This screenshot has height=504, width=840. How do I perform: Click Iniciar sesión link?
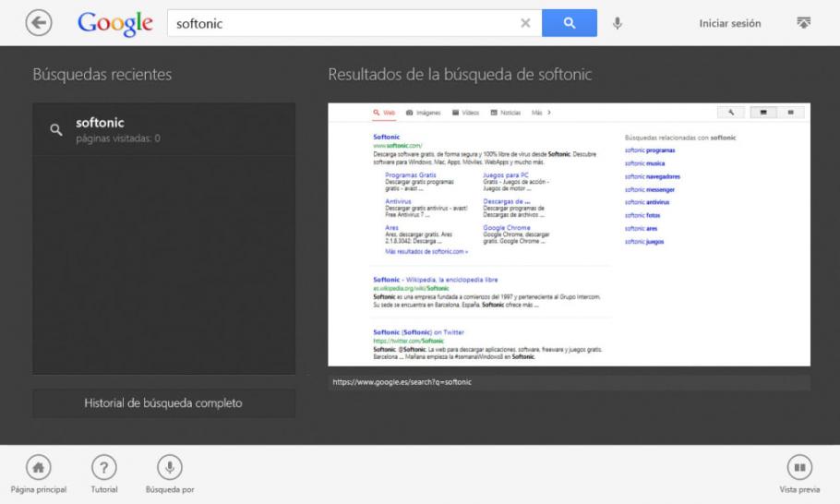point(730,24)
